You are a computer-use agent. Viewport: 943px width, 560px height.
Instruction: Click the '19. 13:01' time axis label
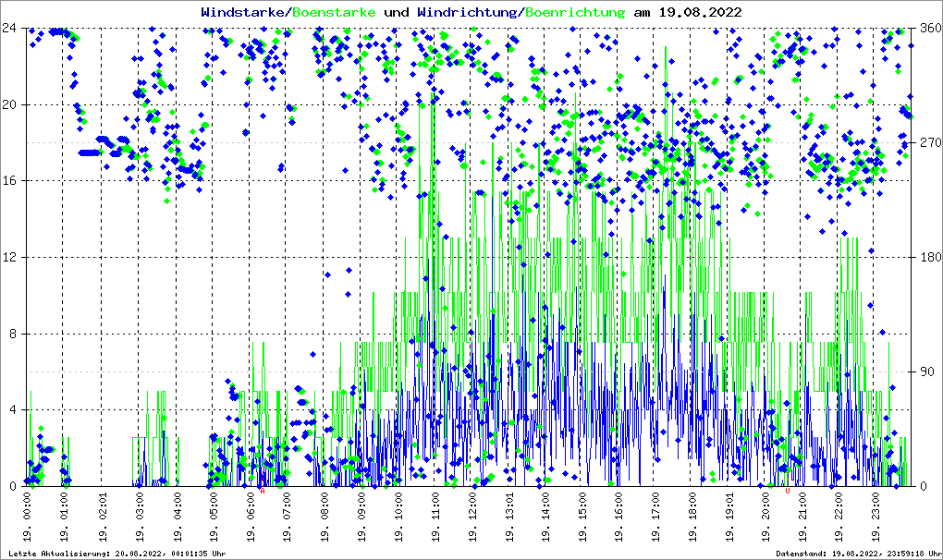point(509,517)
